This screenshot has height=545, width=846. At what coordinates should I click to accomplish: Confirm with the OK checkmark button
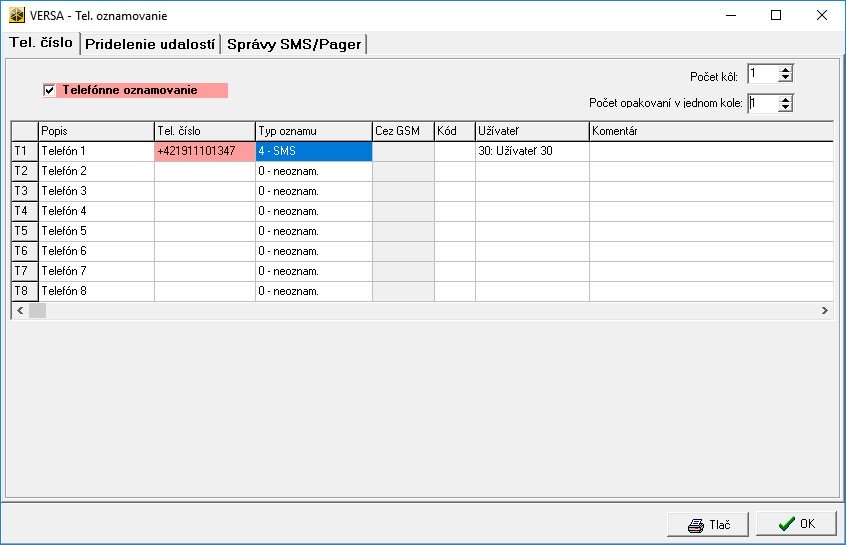tap(796, 524)
